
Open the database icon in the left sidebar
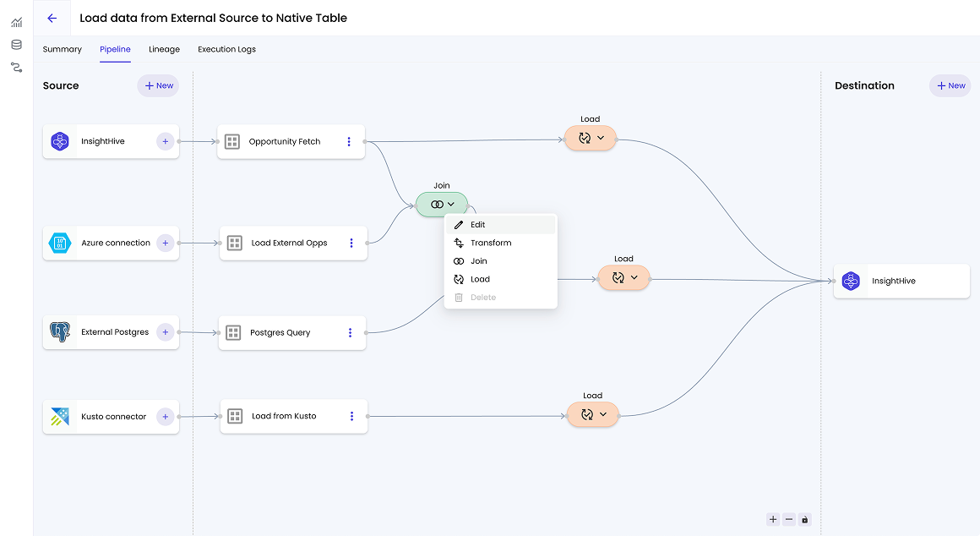pyautogui.click(x=15, y=45)
